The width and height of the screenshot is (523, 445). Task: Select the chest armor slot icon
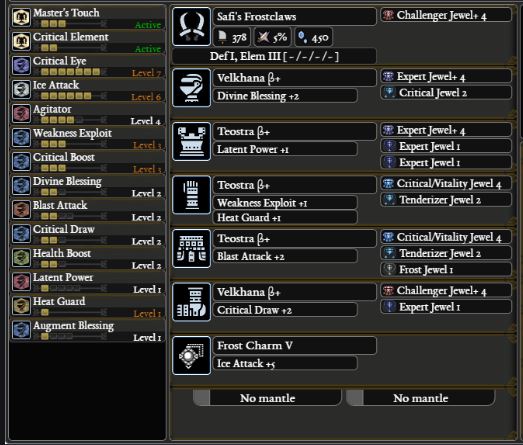(x=191, y=141)
